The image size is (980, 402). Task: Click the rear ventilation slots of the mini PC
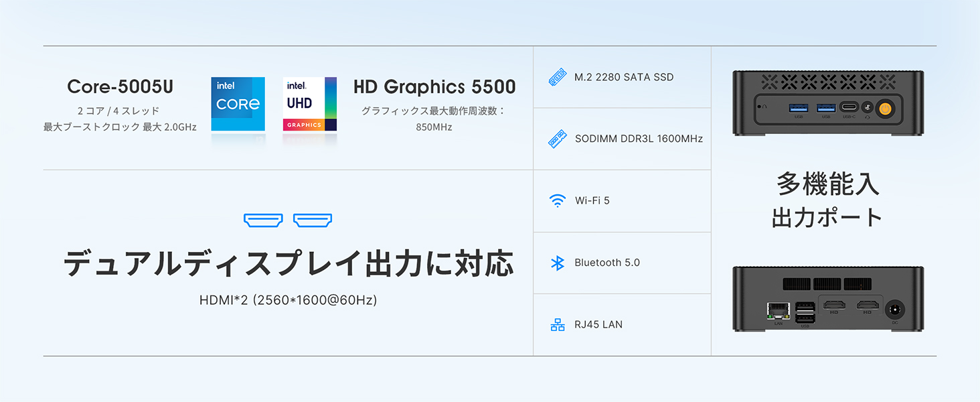point(827,284)
